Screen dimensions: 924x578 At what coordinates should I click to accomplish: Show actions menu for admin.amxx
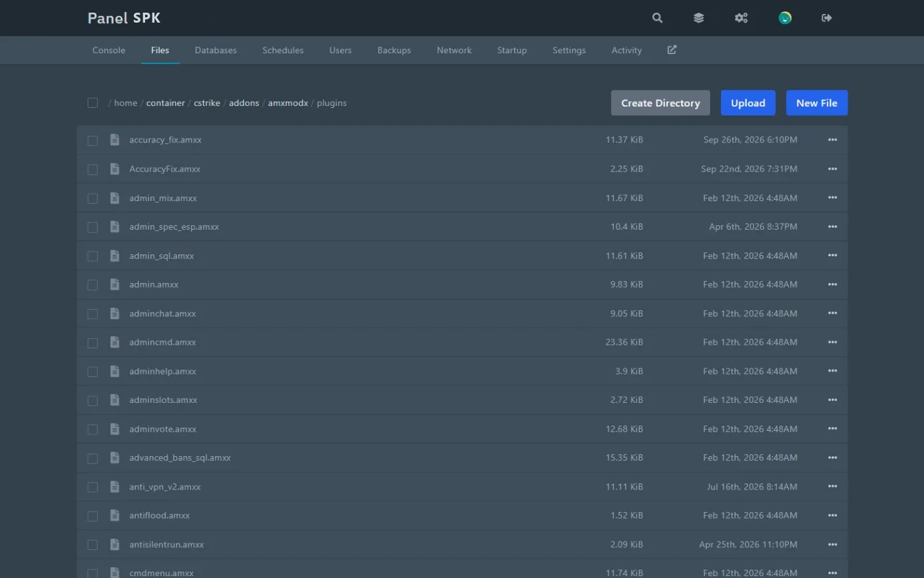point(832,284)
